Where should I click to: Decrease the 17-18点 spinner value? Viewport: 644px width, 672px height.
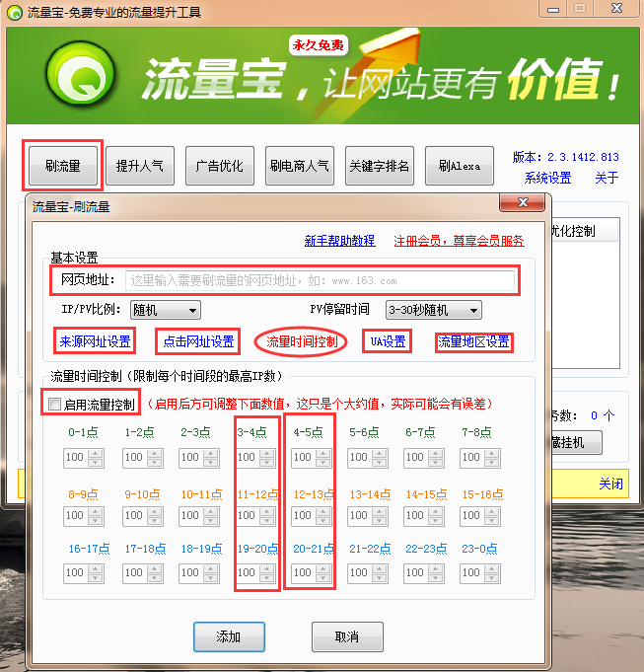tap(155, 577)
